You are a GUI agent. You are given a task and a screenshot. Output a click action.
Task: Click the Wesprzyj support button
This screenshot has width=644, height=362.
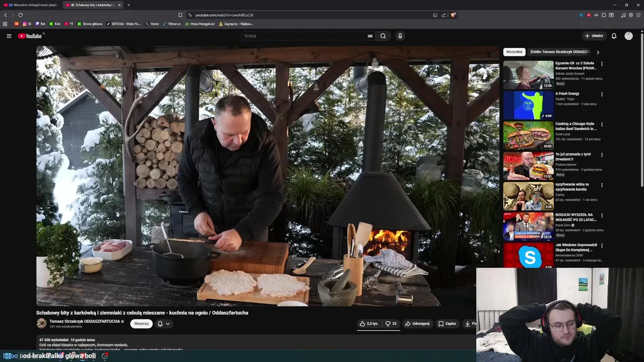coord(141,324)
